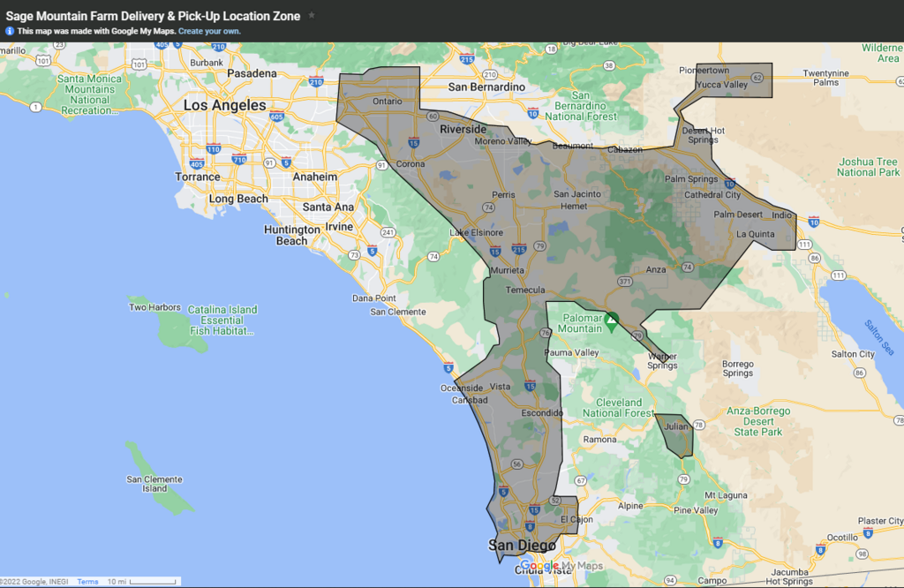Click the Riverside label in shaded zone

click(463, 129)
